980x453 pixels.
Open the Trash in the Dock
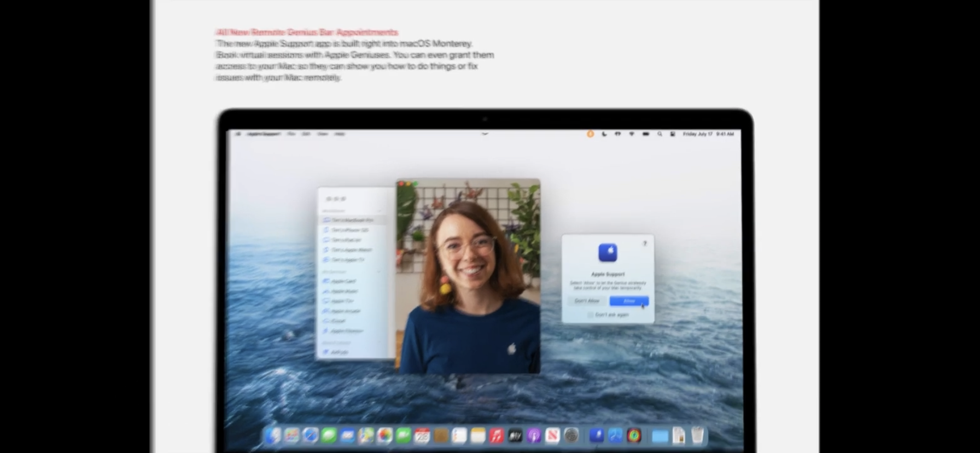click(x=697, y=435)
